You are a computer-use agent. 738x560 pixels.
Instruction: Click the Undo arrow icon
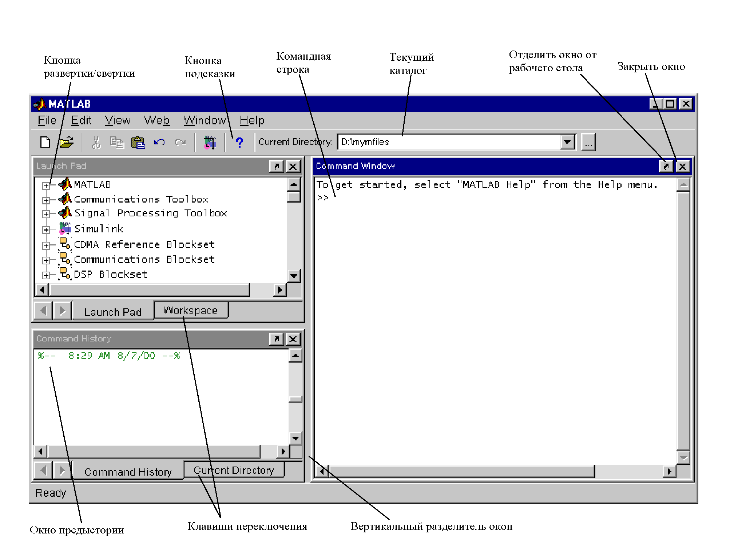coord(159,142)
